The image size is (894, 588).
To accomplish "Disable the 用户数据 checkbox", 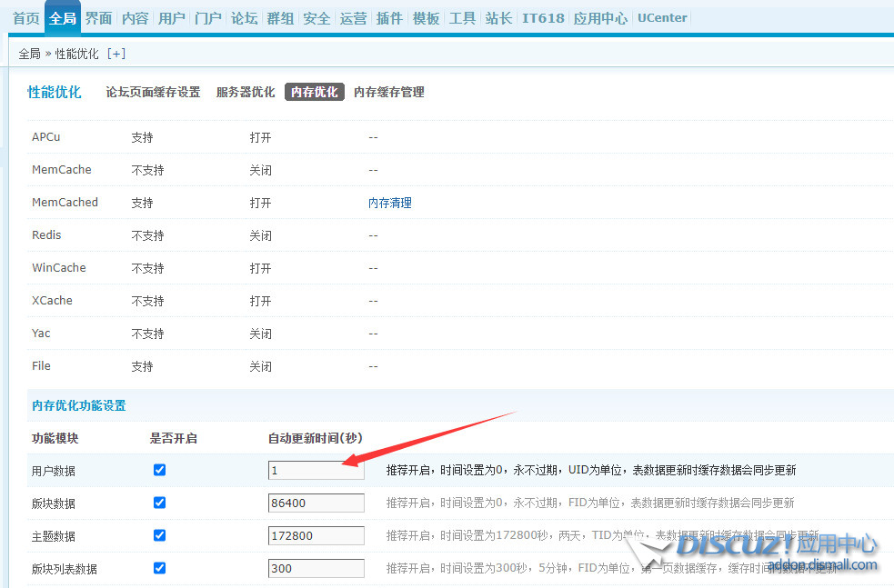I will 159,470.
